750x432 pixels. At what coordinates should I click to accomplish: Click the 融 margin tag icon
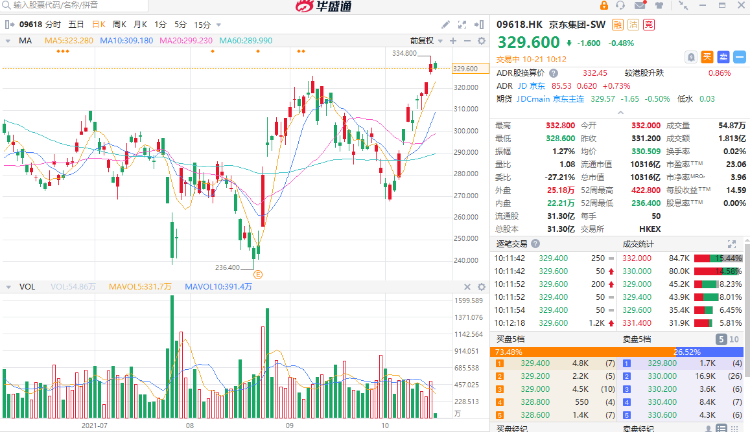coord(618,25)
